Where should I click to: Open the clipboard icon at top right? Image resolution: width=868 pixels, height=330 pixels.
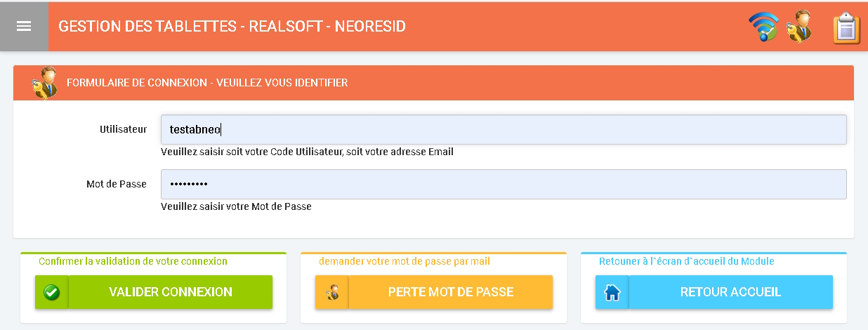coord(846,28)
